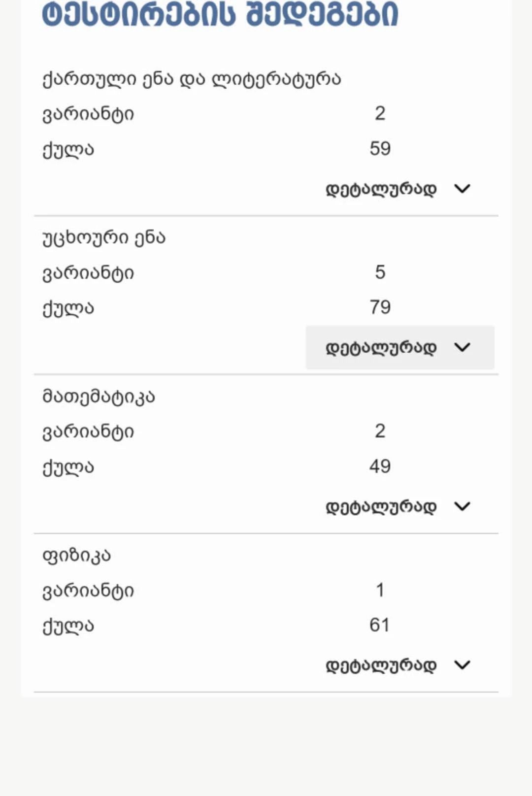Click the ვარიანტი value 1 for ფიზიკა
The height and width of the screenshot is (796, 532).
pyautogui.click(x=380, y=590)
